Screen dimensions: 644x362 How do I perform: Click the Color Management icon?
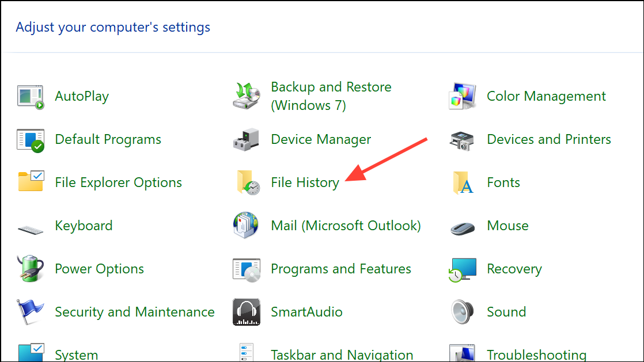(x=463, y=97)
